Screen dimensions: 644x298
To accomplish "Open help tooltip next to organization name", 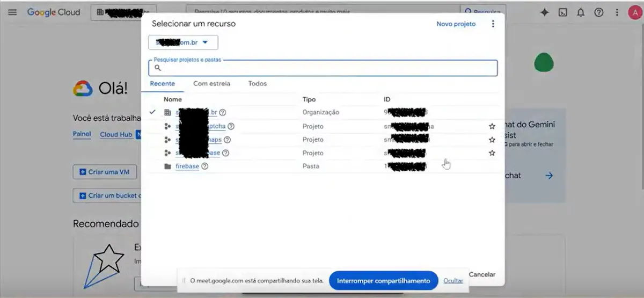I will click(x=223, y=113).
